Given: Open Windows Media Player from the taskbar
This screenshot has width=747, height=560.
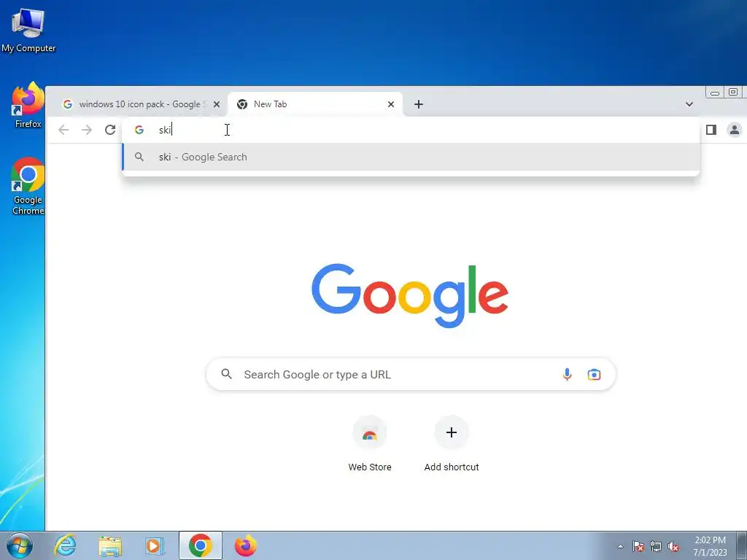Looking at the screenshot, I should (x=155, y=546).
